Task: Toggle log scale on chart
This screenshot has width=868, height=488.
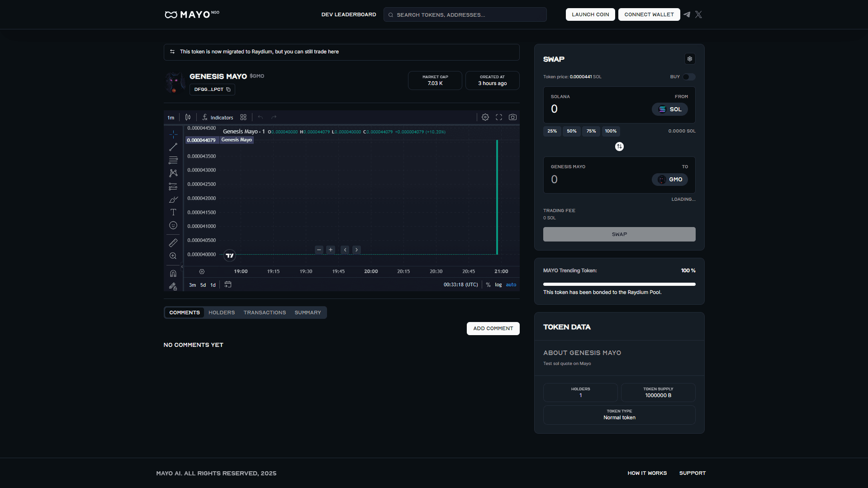Action: coord(498,285)
